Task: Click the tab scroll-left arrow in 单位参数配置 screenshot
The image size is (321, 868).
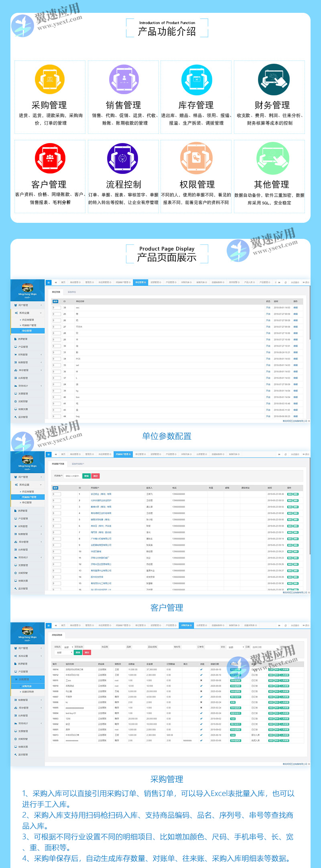Action: tap(56, 282)
